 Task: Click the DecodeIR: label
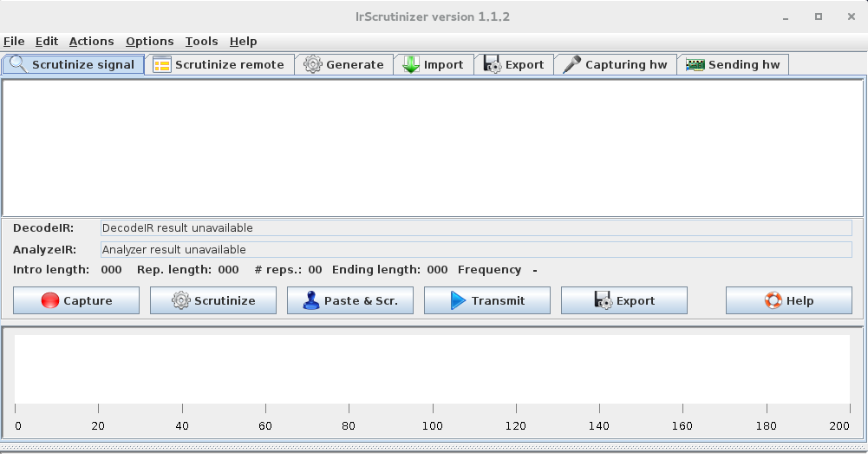pyautogui.click(x=43, y=227)
